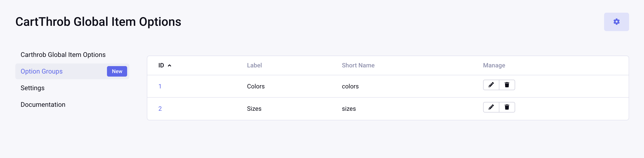Sort table by ID column header
The width and height of the screenshot is (644, 158).
click(161, 65)
